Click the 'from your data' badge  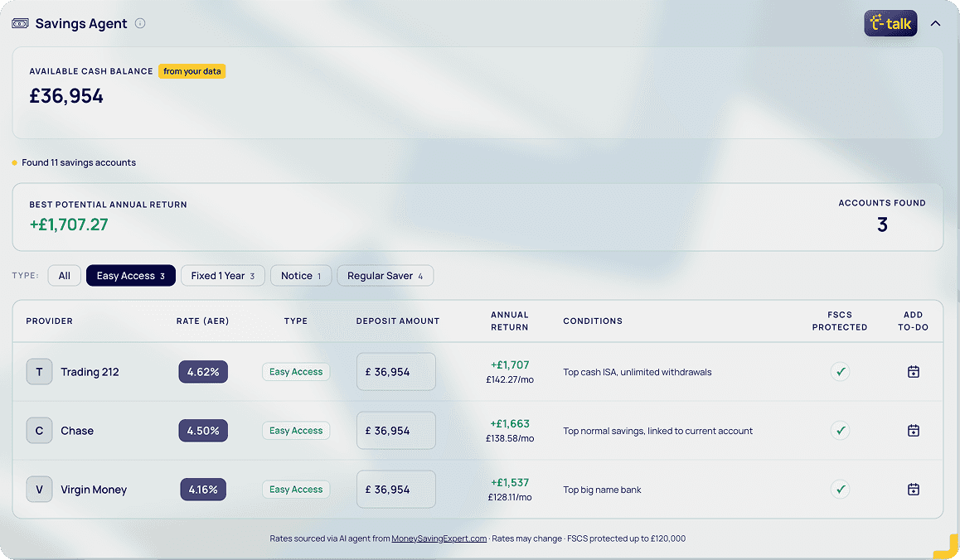pyautogui.click(x=192, y=71)
